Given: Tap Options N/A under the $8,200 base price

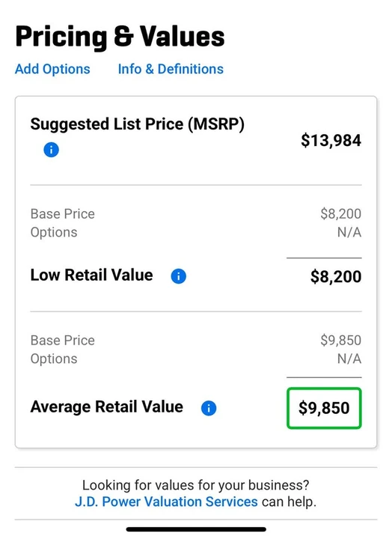Looking at the screenshot, I should click(x=349, y=232).
